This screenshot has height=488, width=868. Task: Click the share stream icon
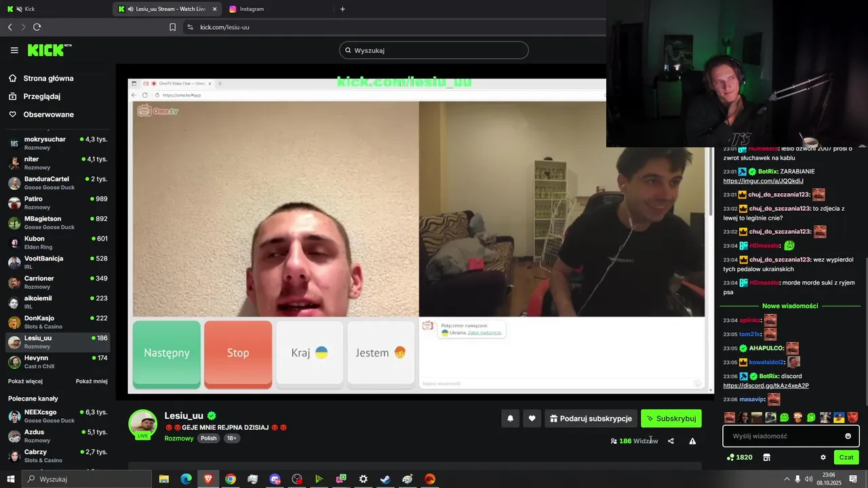point(671,441)
